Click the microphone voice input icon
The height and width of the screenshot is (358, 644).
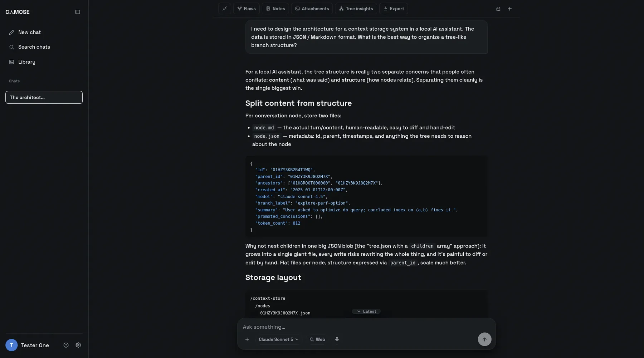click(337, 339)
